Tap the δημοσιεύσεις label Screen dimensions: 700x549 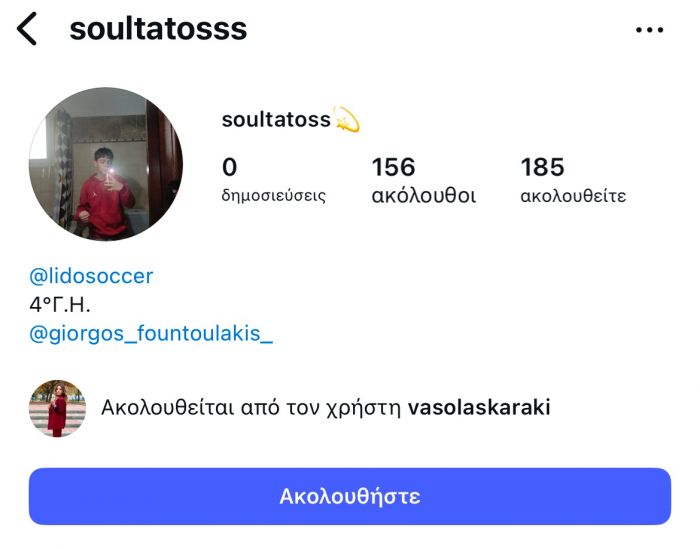274,196
